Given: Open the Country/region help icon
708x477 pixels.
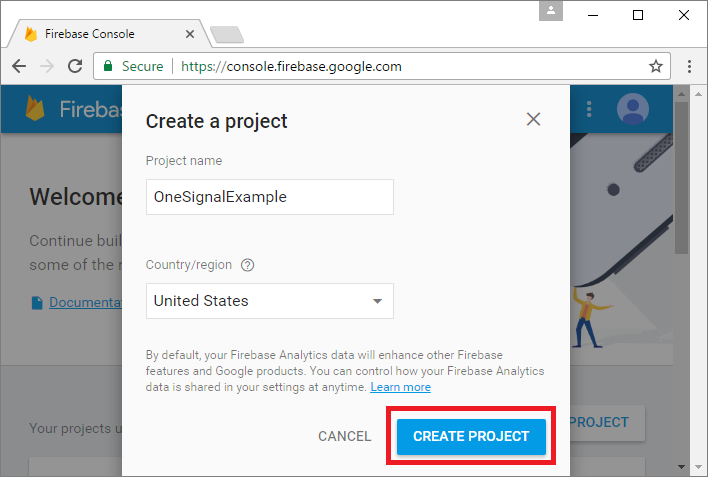Looking at the screenshot, I should coord(247,265).
